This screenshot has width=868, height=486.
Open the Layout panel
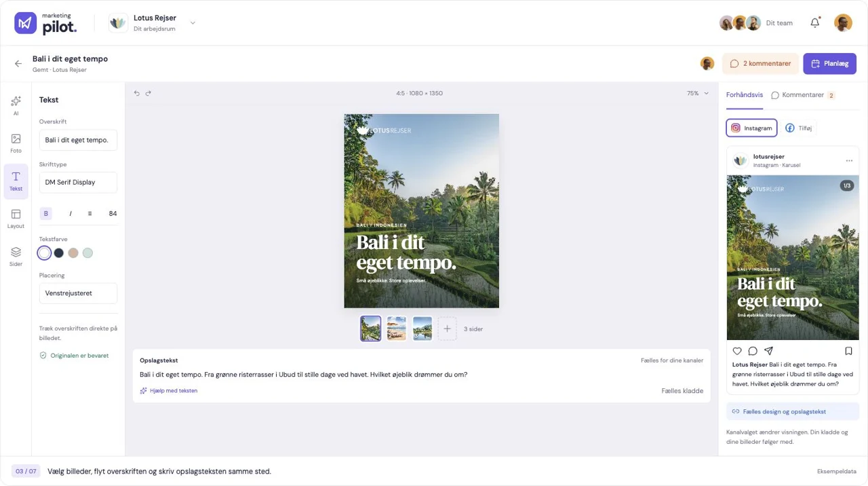click(x=16, y=219)
